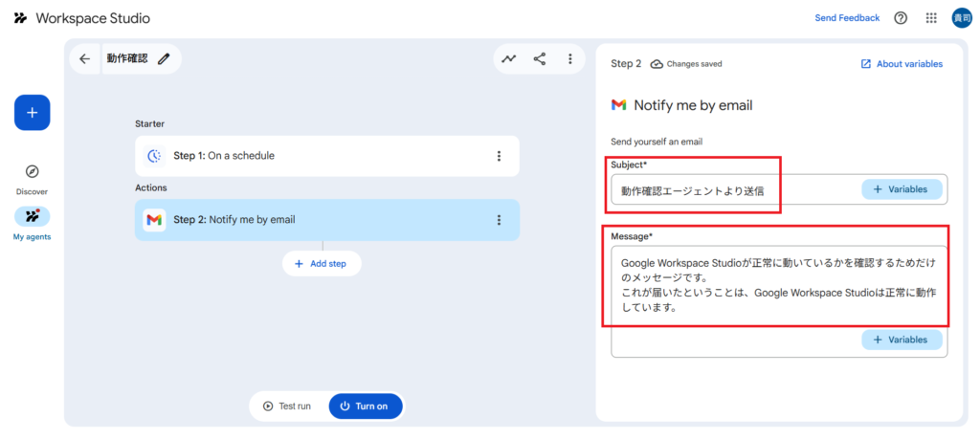The height and width of the screenshot is (439, 980).
Task: Insert Variables into the Message field
Action: (x=902, y=340)
